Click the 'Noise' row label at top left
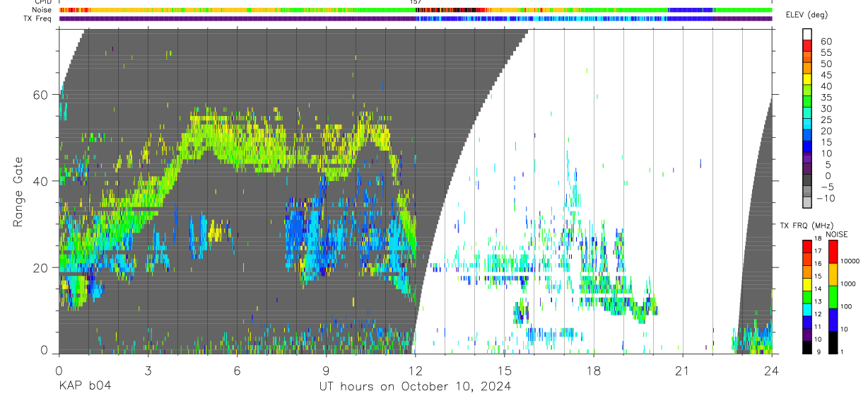The image size is (868, 401). tap(42, 10)
